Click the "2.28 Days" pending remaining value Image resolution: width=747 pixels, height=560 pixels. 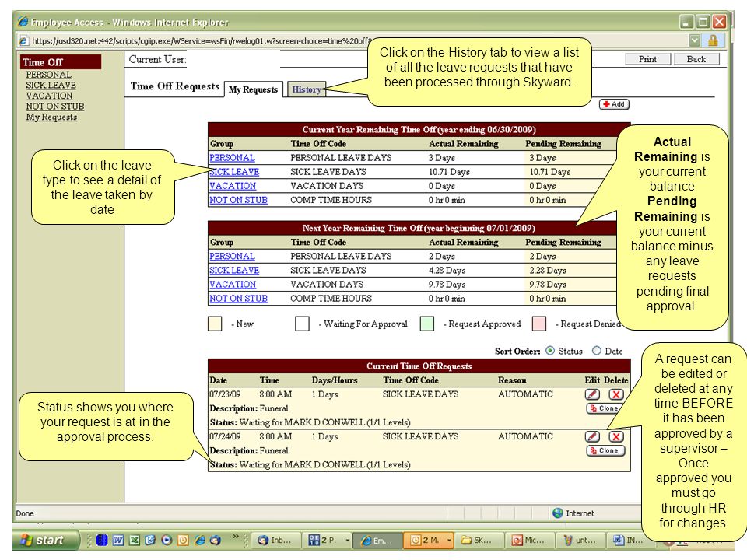click(x=548, y=271)
